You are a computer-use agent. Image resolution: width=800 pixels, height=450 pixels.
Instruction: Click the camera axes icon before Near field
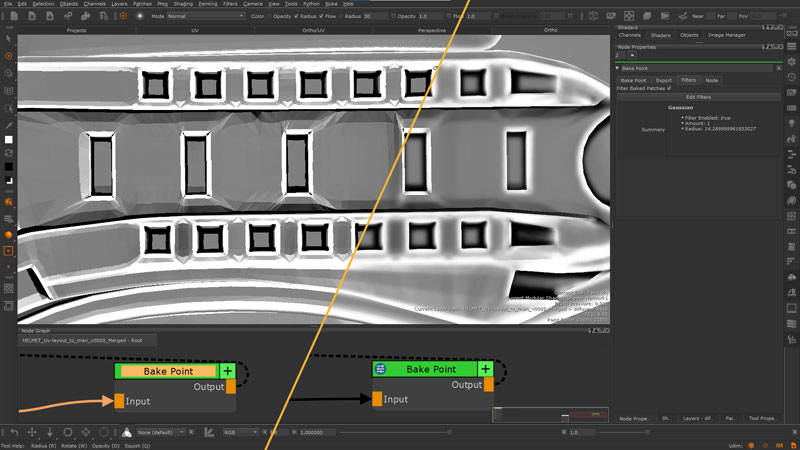pos(683,16)
